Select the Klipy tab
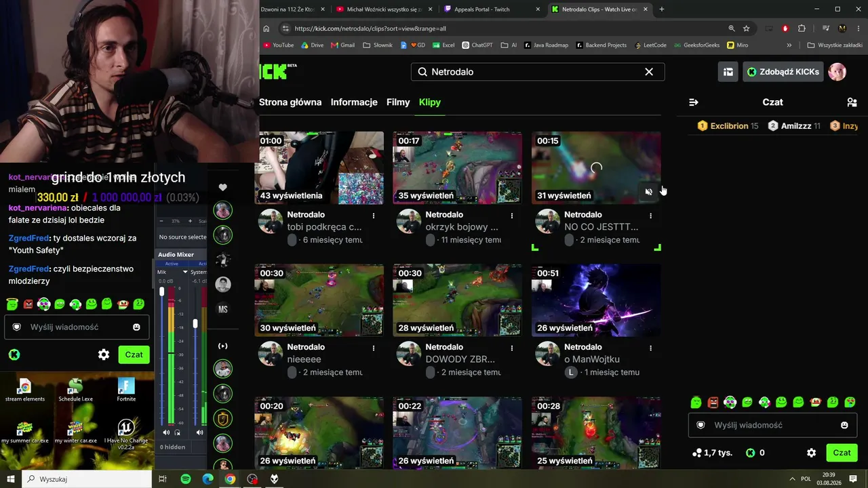The image size is (868, 488). [430, 102]
